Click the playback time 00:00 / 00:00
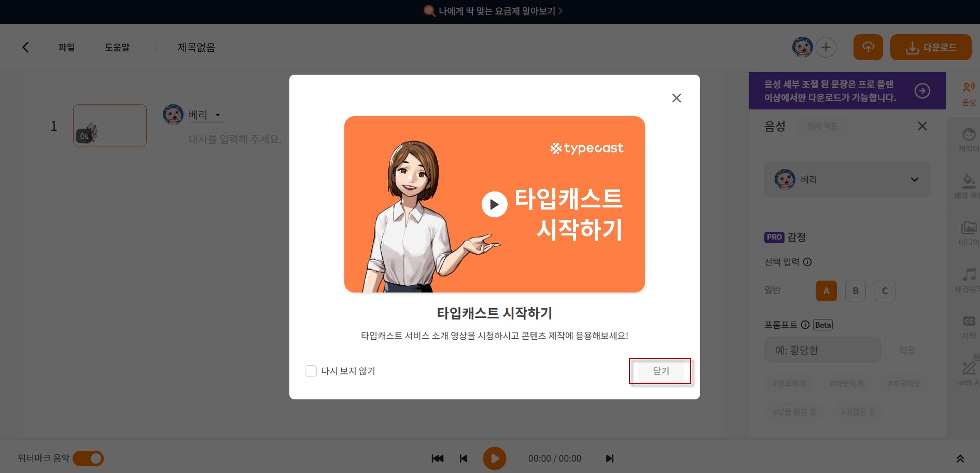 555,458
